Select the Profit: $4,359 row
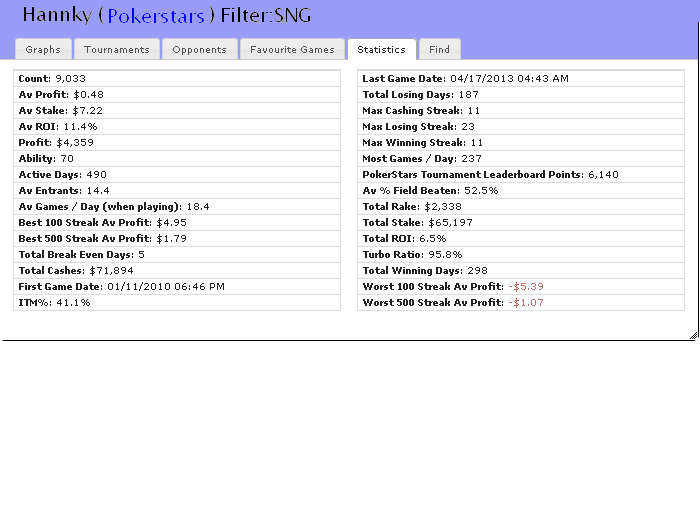700x512 pixels. (x=177, y=143)
